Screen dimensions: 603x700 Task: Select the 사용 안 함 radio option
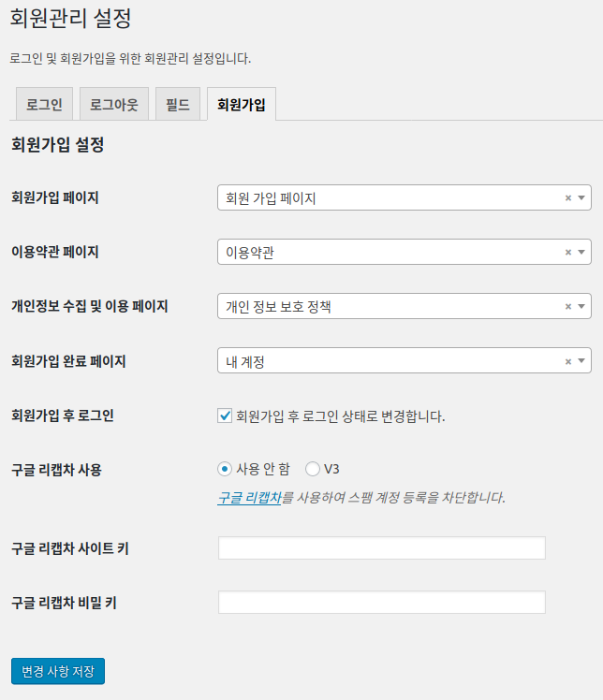point(225,469)
